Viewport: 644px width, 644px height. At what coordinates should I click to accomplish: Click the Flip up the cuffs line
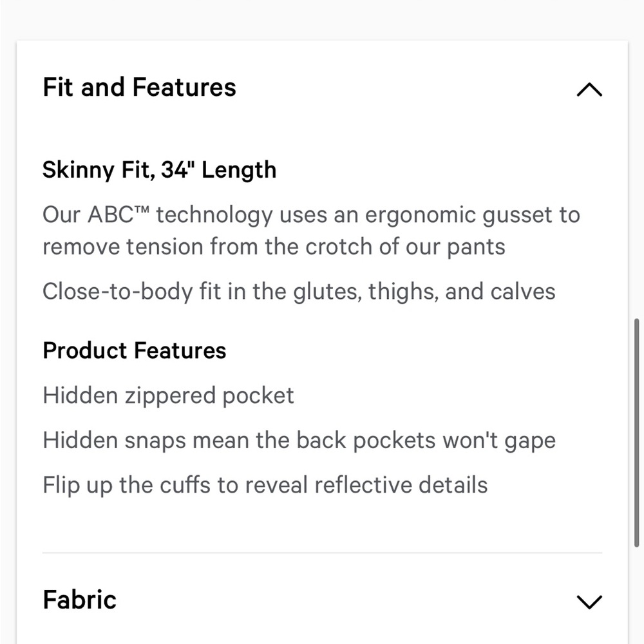265,485
